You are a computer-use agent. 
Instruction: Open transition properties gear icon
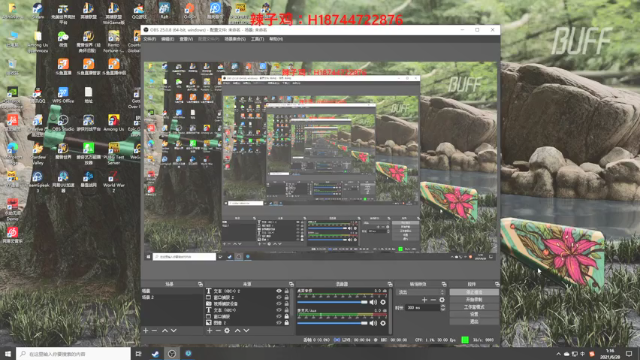click(442, 300)
